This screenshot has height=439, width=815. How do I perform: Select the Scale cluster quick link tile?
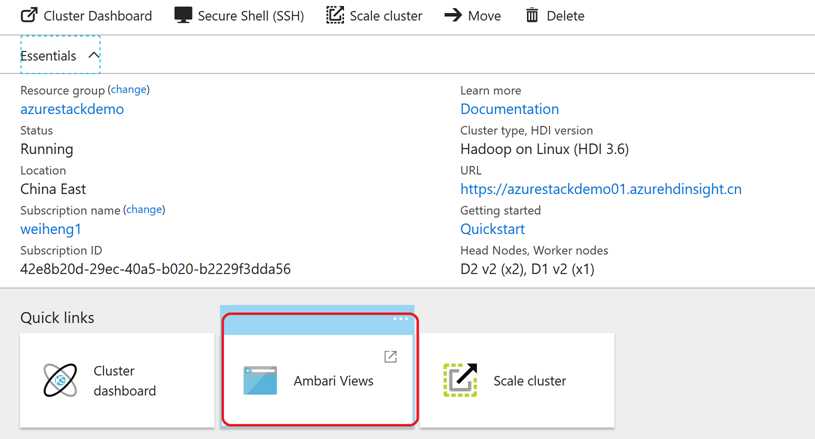[x=517, y=380]
